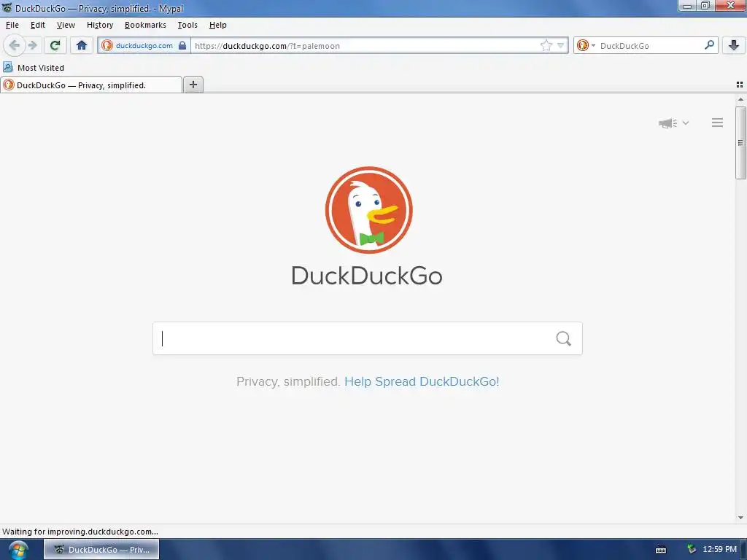
Task: Click the megaphone announcements icon
Action: pos(668,123)
